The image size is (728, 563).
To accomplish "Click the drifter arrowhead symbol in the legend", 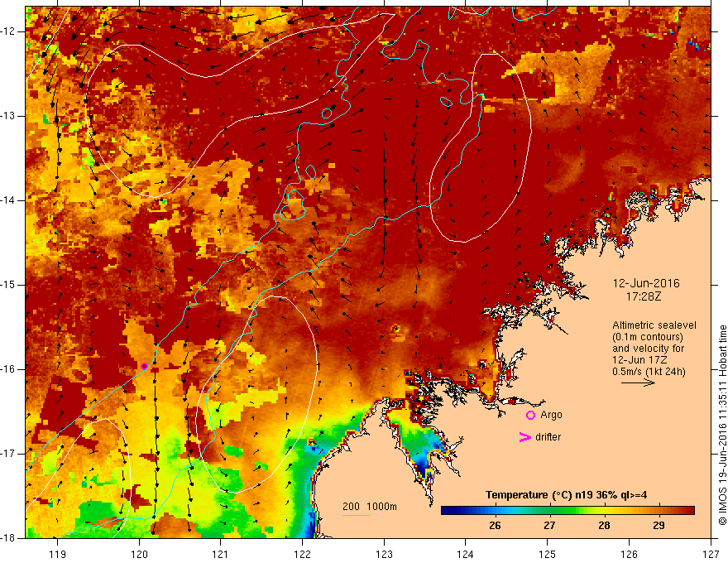I will (524, 437).
